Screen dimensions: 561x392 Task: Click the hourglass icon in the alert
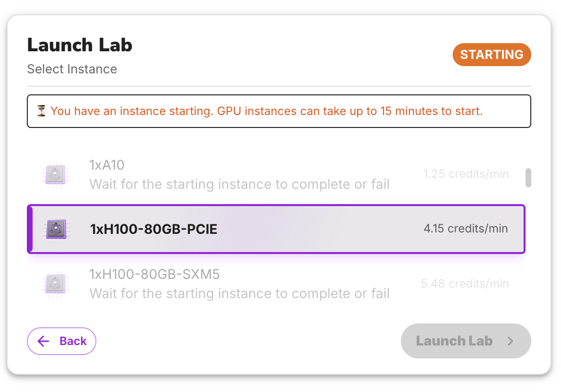click(x=41, y=111)
